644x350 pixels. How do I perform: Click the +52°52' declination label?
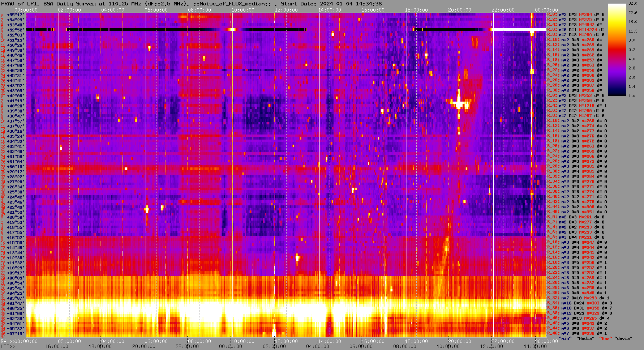point(16,30)
